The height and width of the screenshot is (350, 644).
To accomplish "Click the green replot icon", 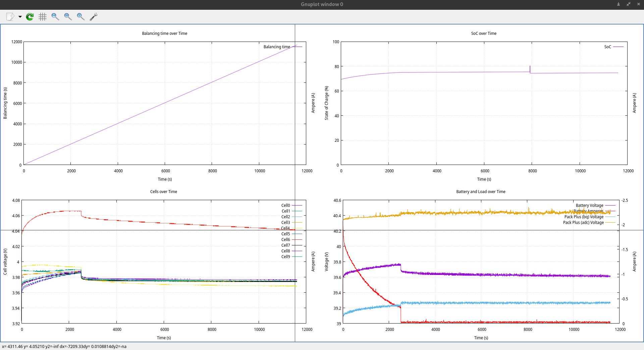I will pyautogui.click(x=30, y=17).
